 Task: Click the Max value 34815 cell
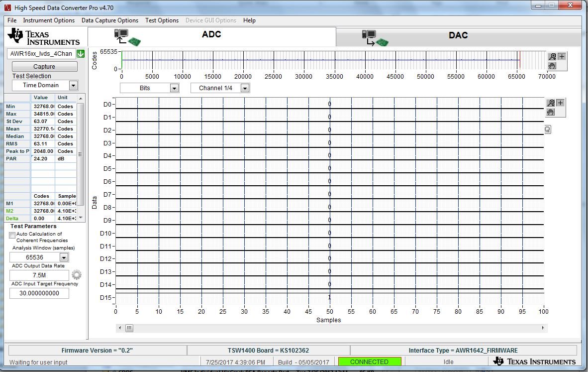click(43, 114)
